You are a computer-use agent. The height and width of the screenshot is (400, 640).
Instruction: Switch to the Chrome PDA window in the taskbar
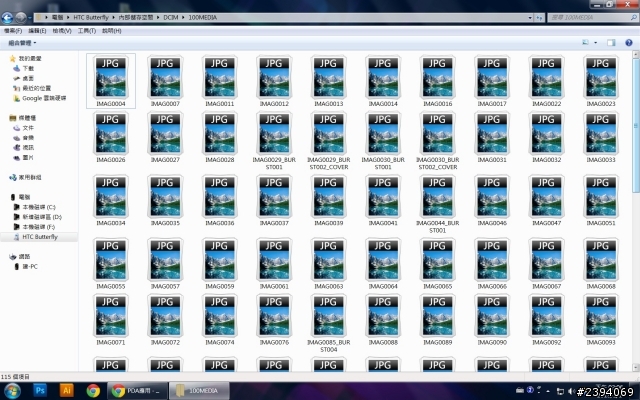tap(137, 391)
